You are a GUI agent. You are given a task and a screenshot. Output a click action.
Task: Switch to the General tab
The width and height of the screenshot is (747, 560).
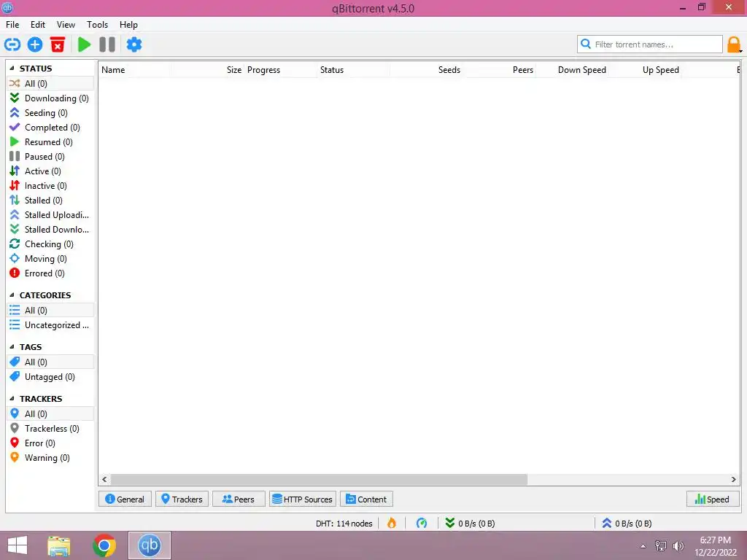(125, 499)
